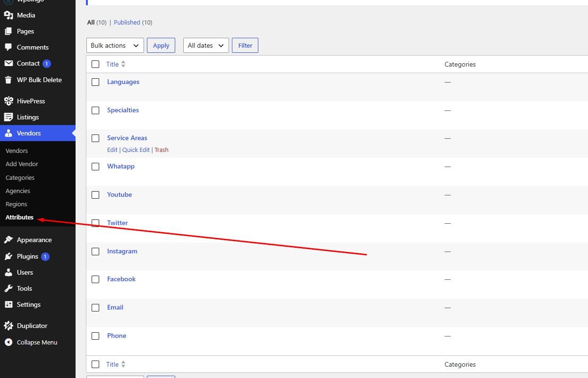The width and height of the screenshot is (588, 378).
Task: Click the Users icon in sidebar
Action: (x=9, y=272)
